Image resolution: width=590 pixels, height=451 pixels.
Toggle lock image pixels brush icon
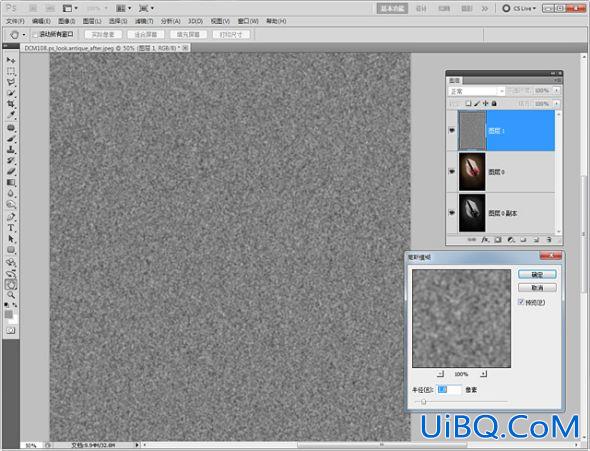tap(477, 103)
